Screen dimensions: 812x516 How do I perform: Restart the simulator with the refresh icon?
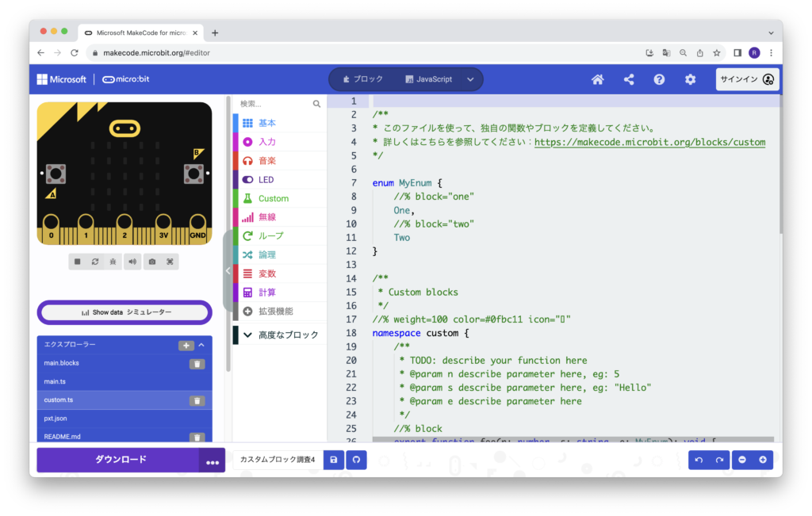pos(95,262)
